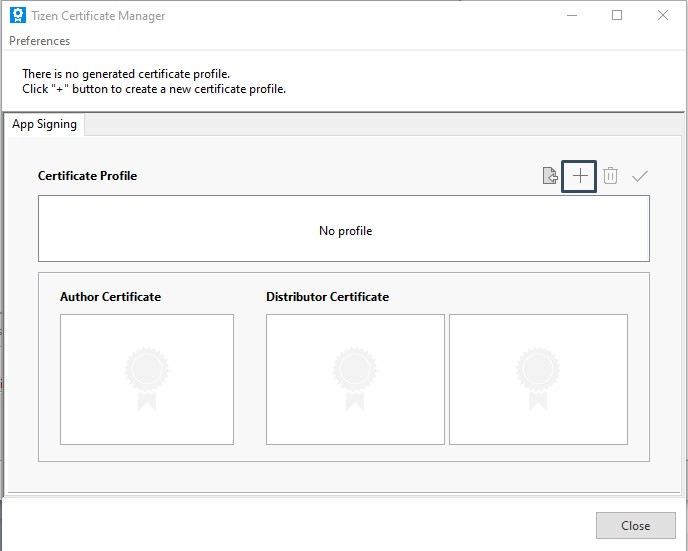Select the Author Certificate placeholder box
Viewport: 688px width, 551px height.
pyautogui.click(x=147, y=379)
